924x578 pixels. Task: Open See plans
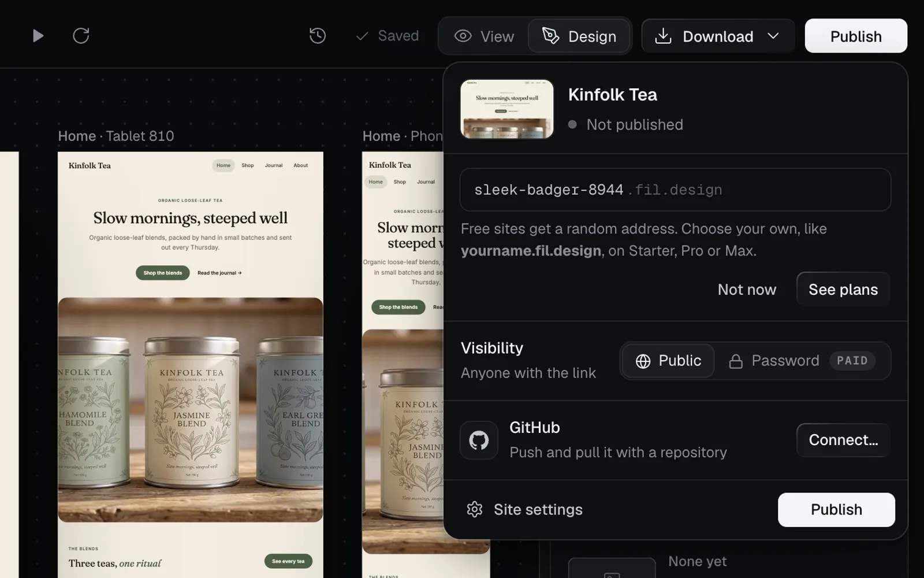coord(843,289)
